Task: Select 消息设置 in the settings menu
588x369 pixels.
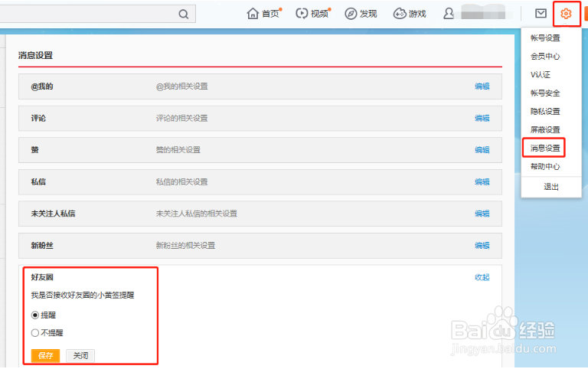Action: pyautogui.click(x=545, y=148)
